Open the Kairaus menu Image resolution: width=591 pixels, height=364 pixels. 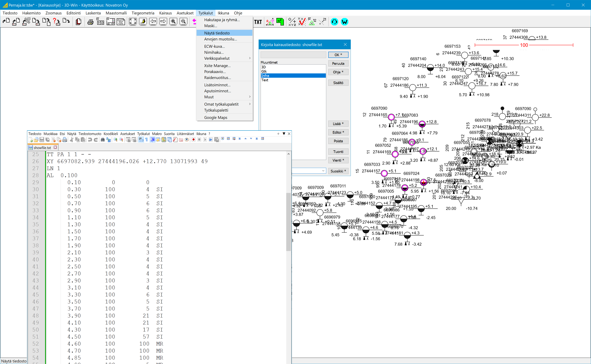point(165,13)
